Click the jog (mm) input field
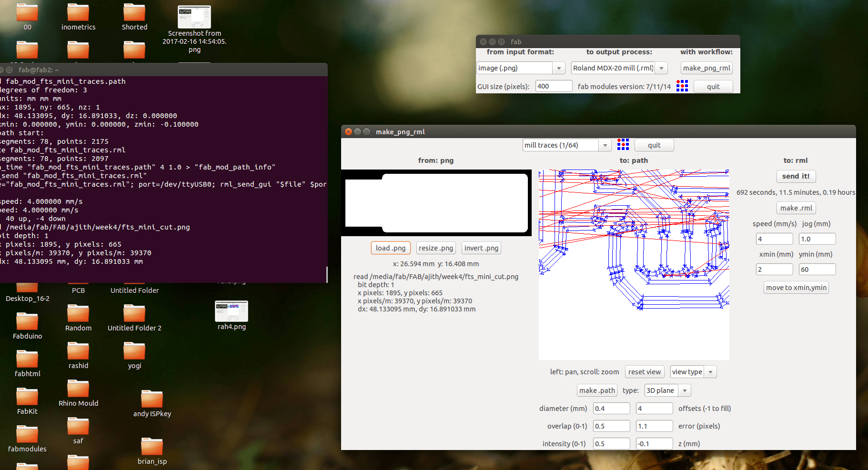 [817, 239]
